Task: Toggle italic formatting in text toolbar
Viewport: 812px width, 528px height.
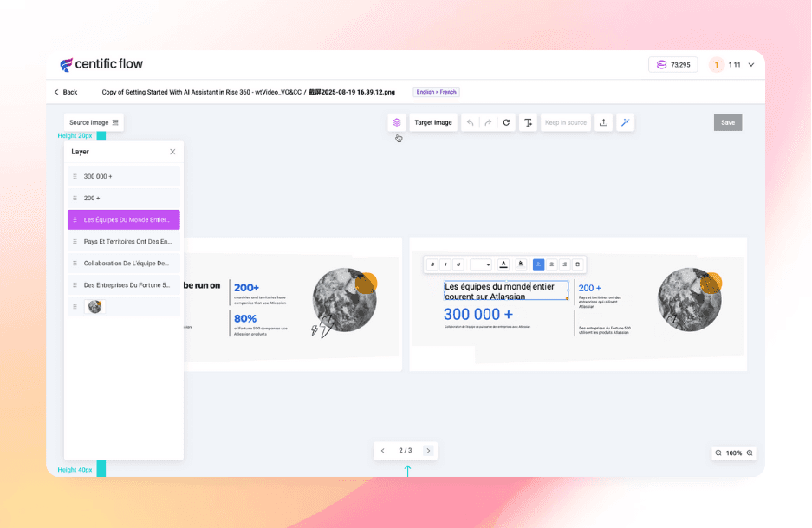Action: [445, 264]
